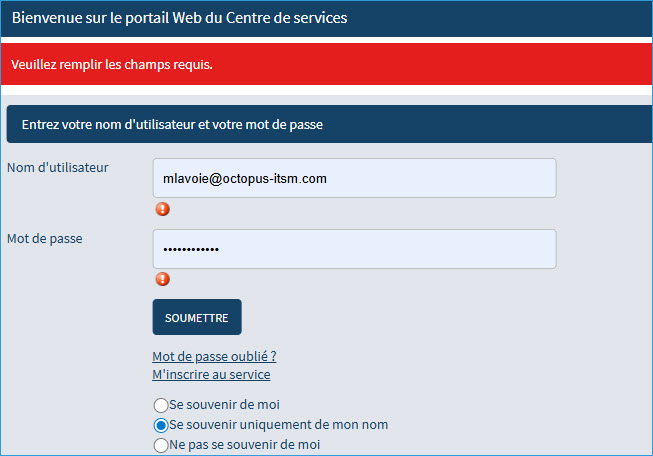Select the 'Se souvenir de moi' radio button
Screen dimensions: 653x456
point(160,405)
